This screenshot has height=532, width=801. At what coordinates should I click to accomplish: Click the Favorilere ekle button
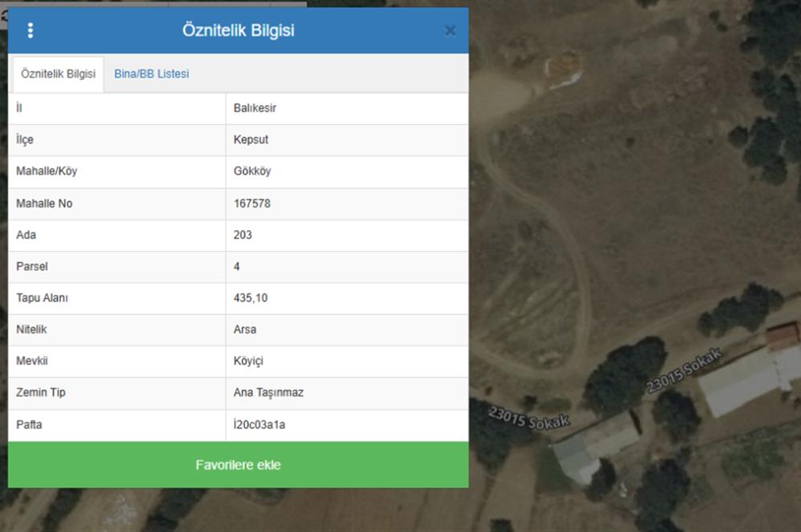(x=238, y=465)
